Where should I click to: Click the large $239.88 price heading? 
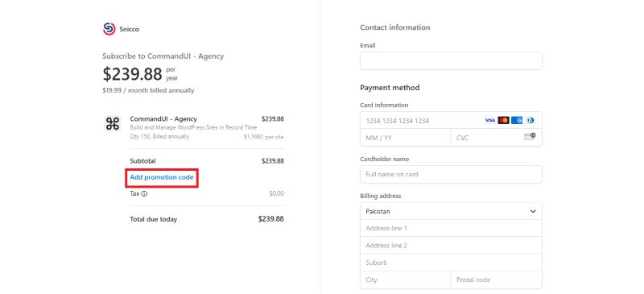[132, 74]
